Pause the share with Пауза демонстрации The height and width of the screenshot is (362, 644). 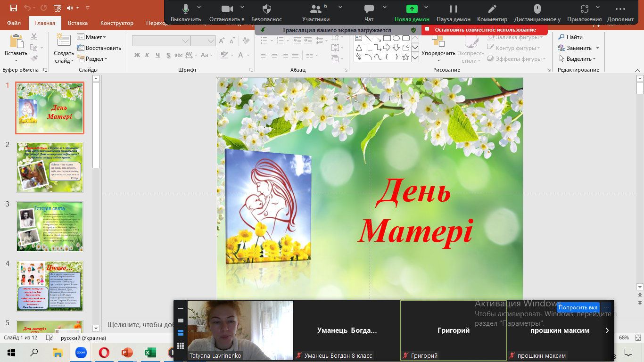click(454, 8)
